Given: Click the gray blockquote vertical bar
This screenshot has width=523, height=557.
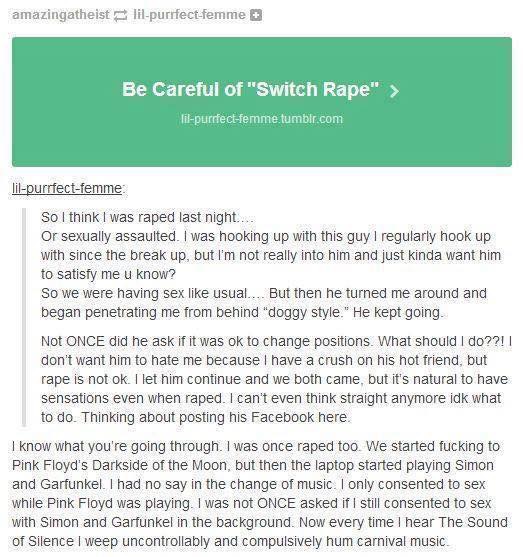Looking at the screenshot, I should pos(24,317).
